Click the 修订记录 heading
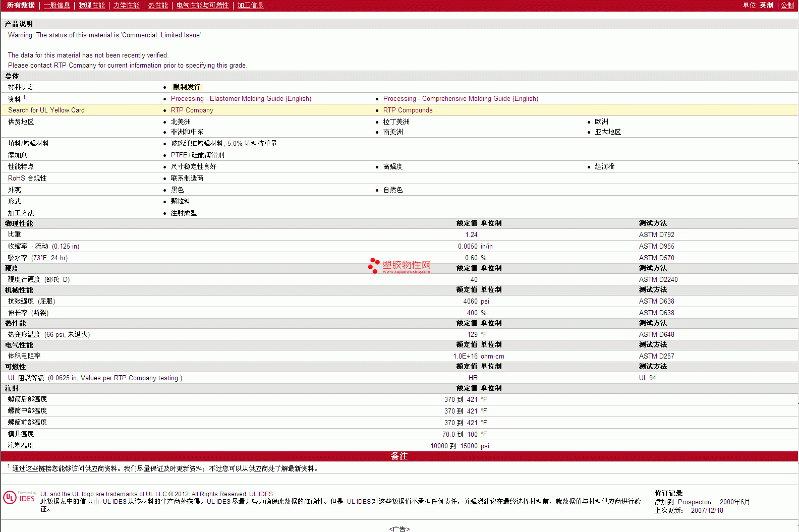 pos(668,494)
